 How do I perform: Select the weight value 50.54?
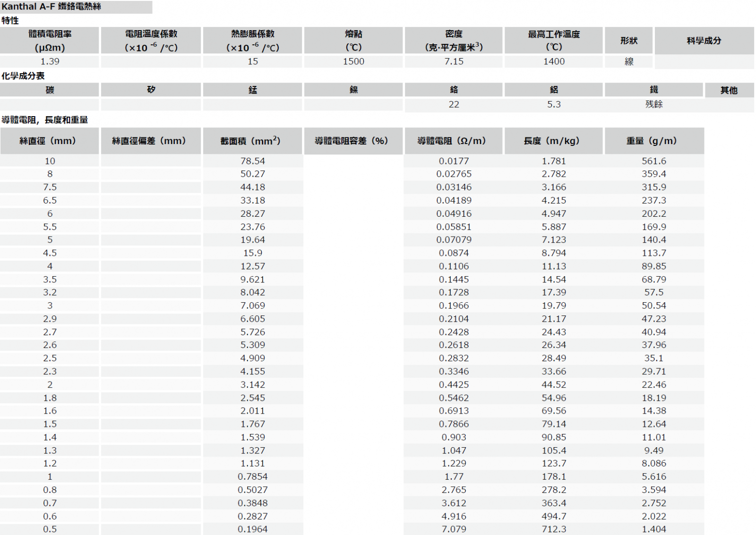(x=654, y=306)
